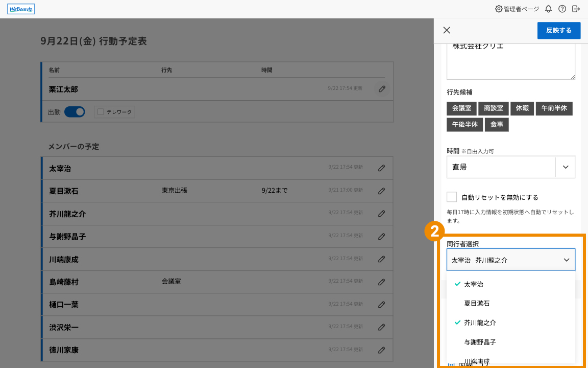Click member name 渋沢栄一
Screen dimensions: 588x368
click(64, 328)
